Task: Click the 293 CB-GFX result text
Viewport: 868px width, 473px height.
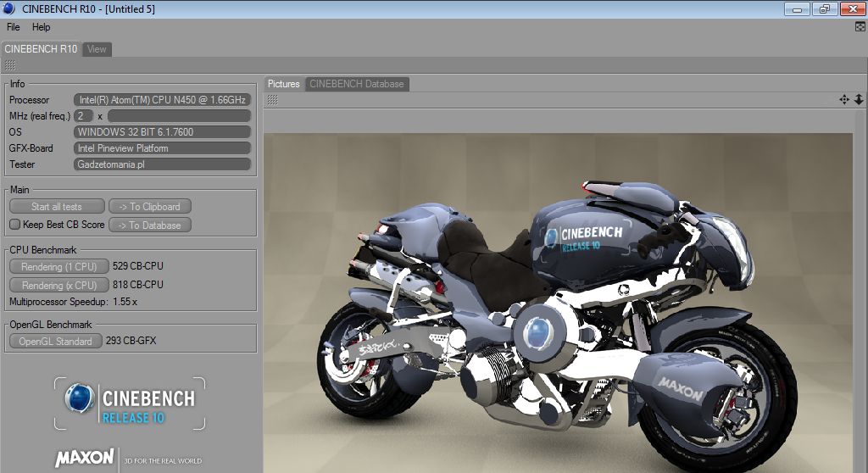Action: point(131,341)
